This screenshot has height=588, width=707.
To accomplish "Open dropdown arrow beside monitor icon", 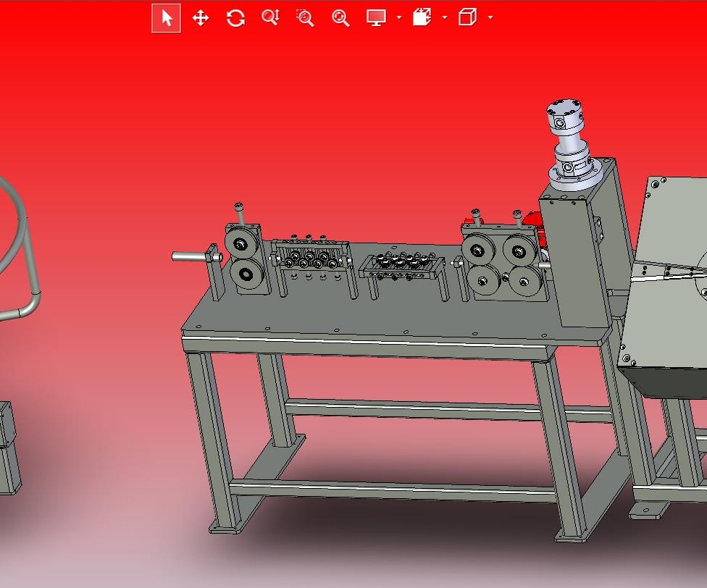I will coord(399,17).
